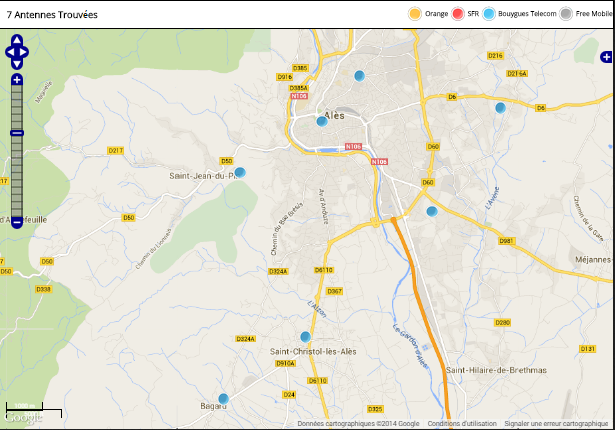Open Conditions d'utilisation link
This screenshot has height=430, width=615.
[x=462, y=423]
